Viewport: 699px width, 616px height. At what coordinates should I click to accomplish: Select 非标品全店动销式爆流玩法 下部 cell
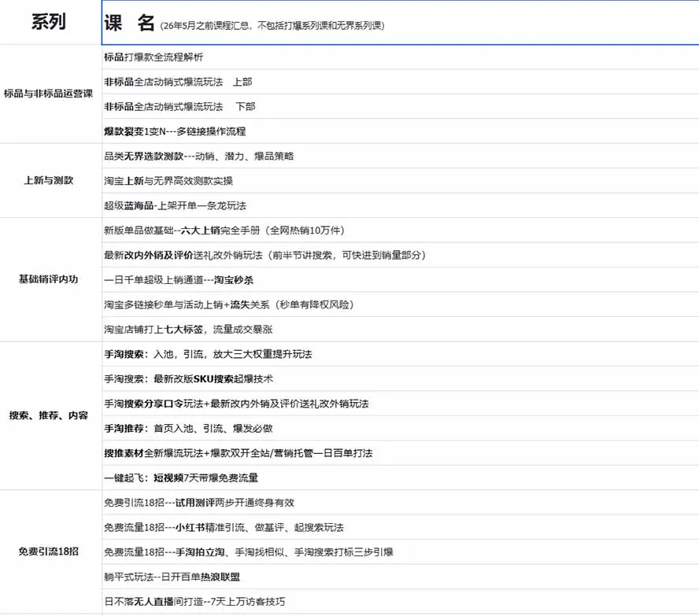(x=401, y=106)
